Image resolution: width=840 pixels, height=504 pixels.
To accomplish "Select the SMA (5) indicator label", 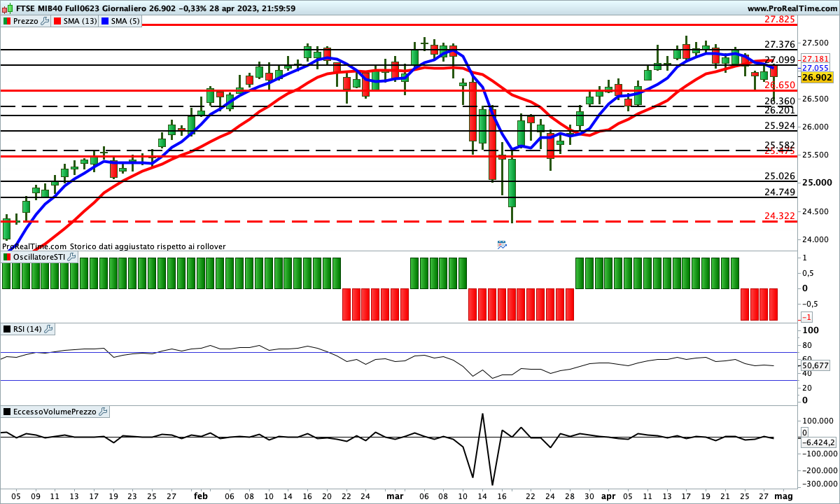I will pyautogui.click(x=125, y=21).
